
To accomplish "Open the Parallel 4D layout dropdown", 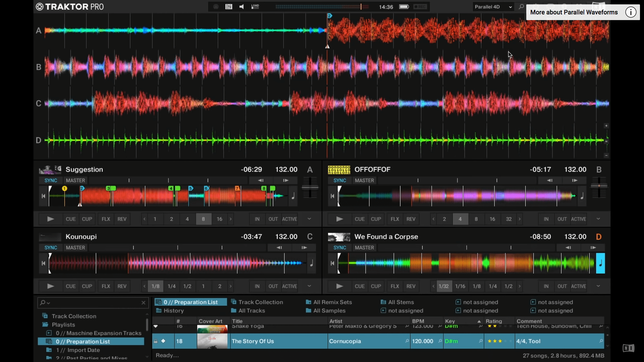I will (493, 7).
